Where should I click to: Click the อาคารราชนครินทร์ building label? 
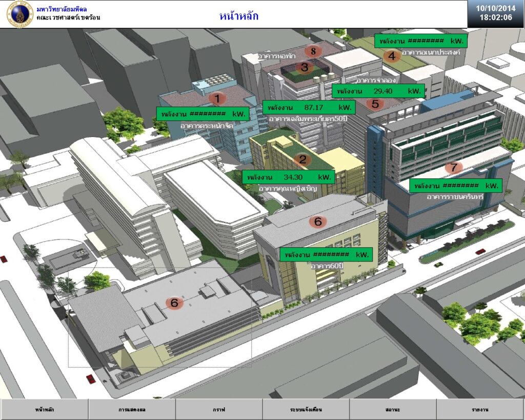pos(455,196)
